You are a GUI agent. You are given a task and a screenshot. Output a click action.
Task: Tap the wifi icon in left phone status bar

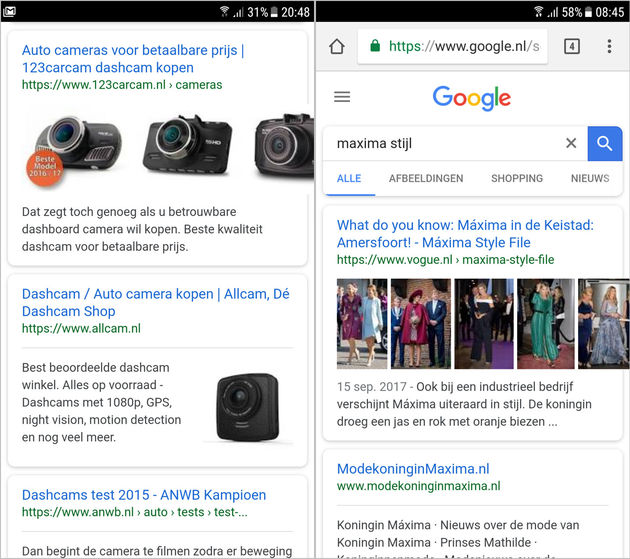[224, 12]
